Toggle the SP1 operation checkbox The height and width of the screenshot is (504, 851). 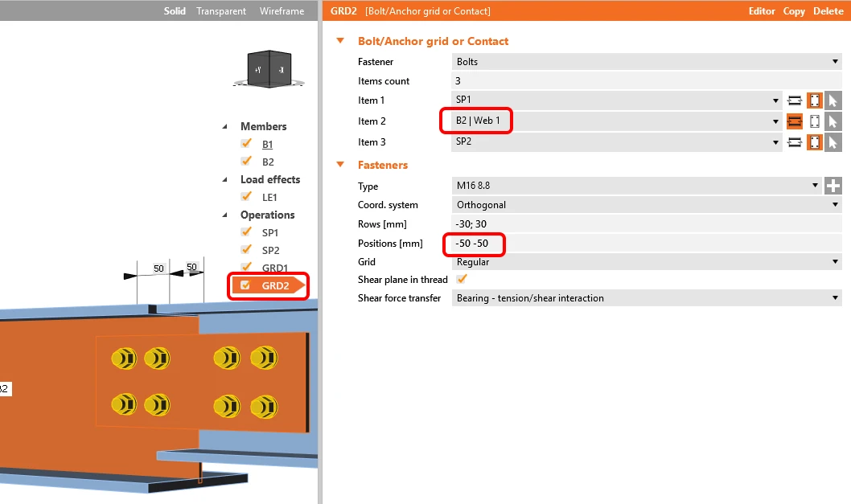point(246,232)
